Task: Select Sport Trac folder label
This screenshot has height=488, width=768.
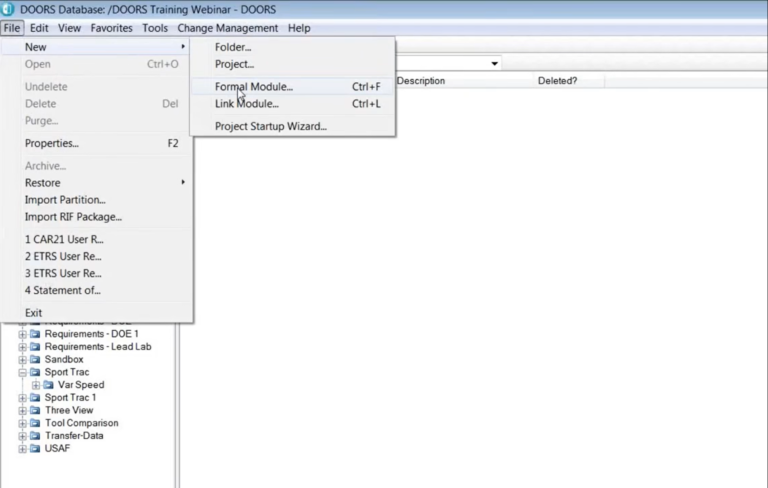Action: tap(67, 372)
